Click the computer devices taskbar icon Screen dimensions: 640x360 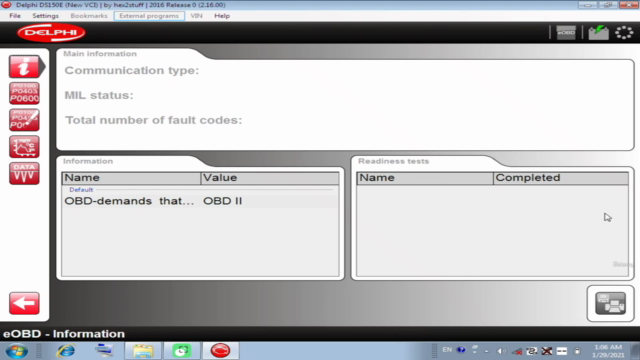[x=104, y=351]
